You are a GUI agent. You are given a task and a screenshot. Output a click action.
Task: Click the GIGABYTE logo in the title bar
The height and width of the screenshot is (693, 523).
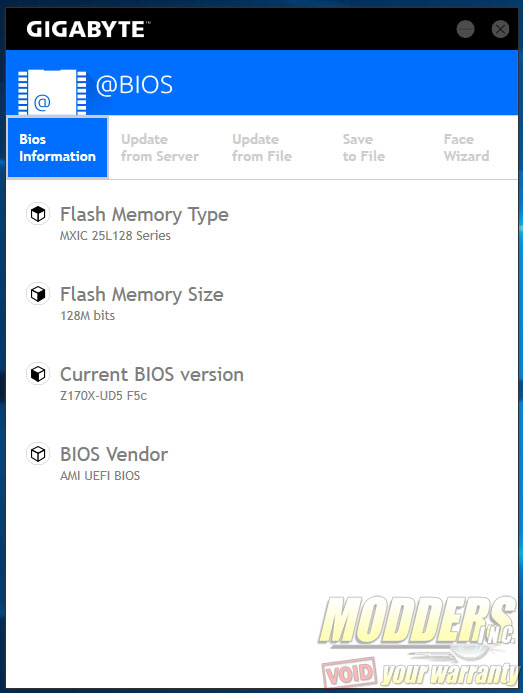88,29
